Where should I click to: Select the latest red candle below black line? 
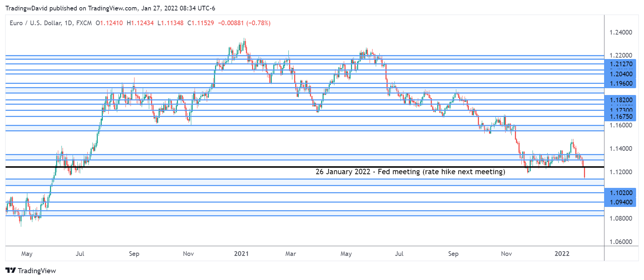[x=584, y=173]
